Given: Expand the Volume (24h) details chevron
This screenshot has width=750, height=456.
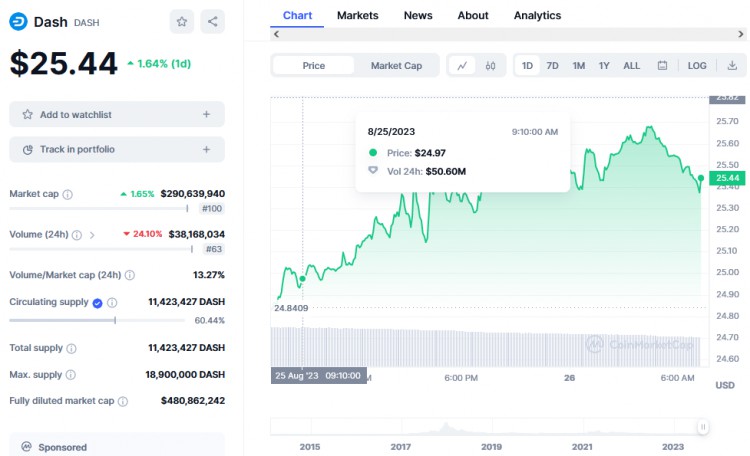Looking at the screenshot, I should [92, 235].
